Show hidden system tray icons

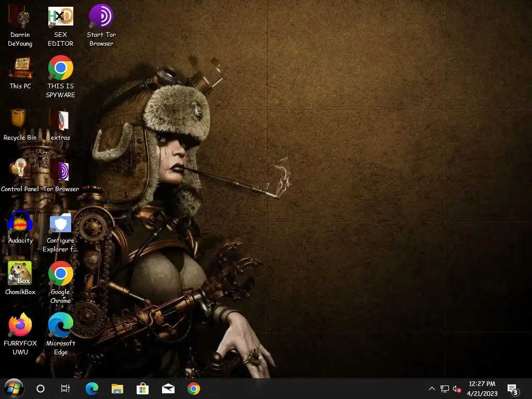point(432,389)
